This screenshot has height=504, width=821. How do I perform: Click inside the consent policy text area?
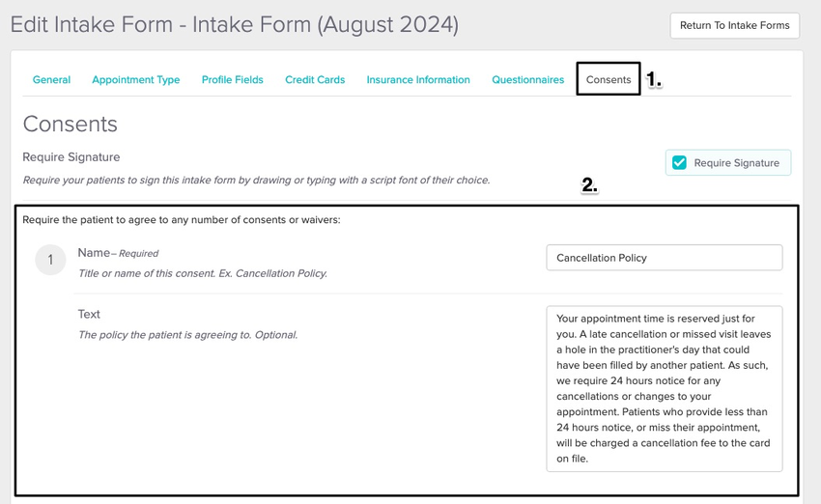coord(665,389)
